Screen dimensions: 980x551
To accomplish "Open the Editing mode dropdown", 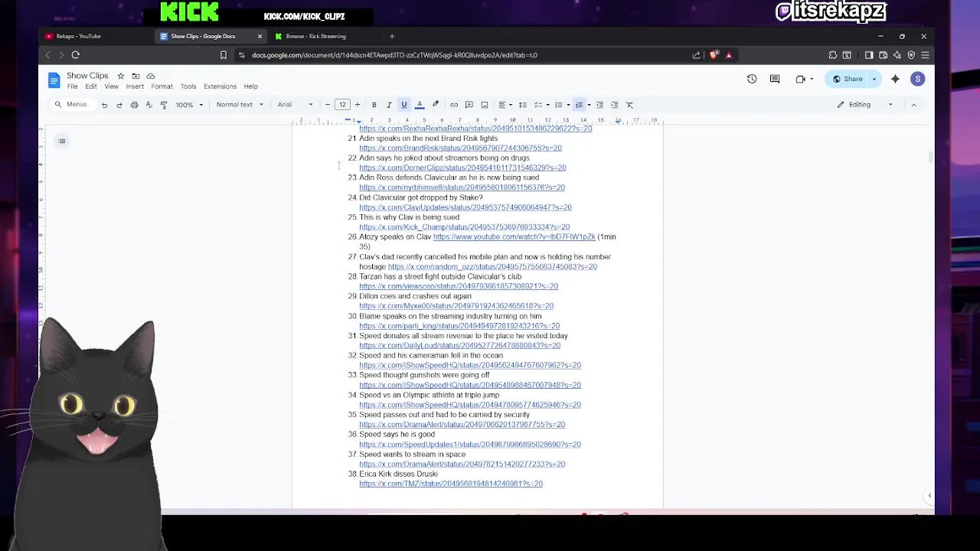I will 865,105.
